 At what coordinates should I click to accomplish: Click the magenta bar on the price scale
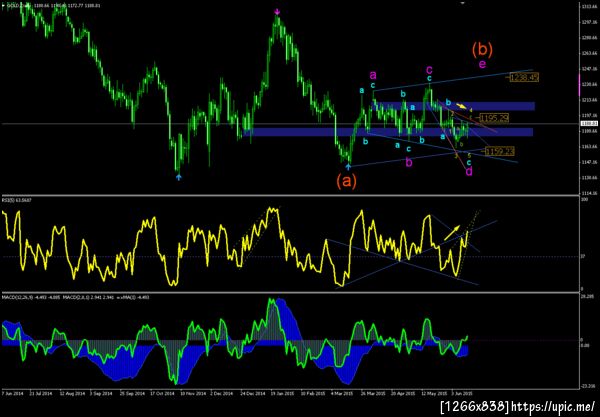pyautogui.click(x=580, y=86)
